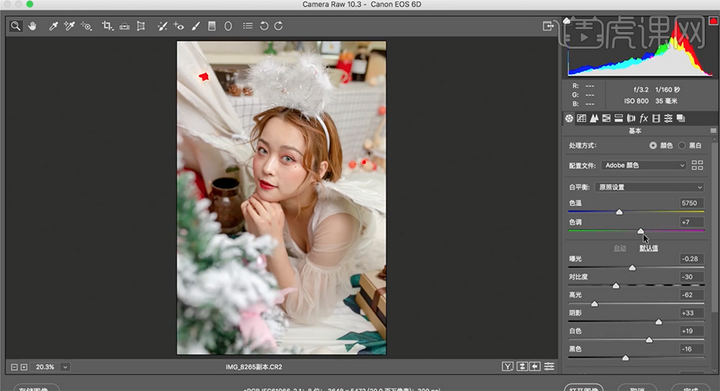
Task: Click the 色温 slider handle
Action: tap(619, 212)
